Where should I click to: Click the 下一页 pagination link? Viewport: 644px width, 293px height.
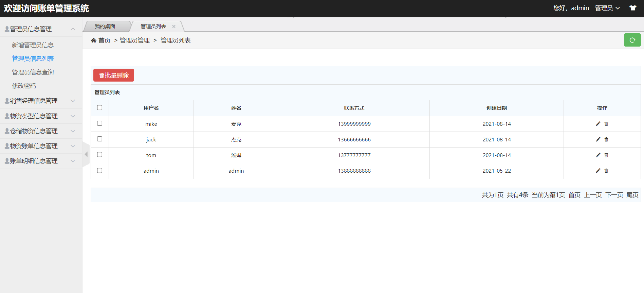[x=614, y=195]
